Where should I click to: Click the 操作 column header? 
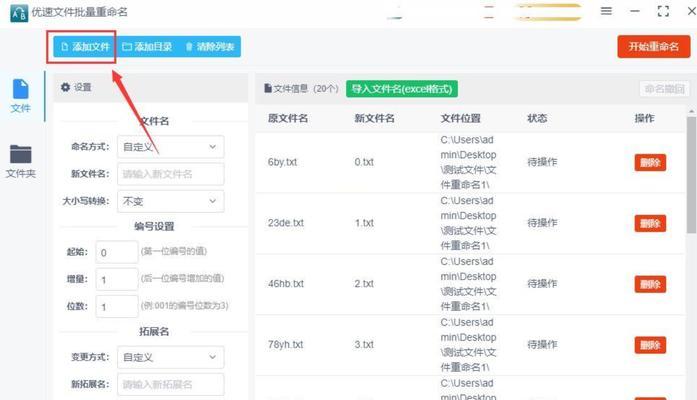(x=644, y=119)
